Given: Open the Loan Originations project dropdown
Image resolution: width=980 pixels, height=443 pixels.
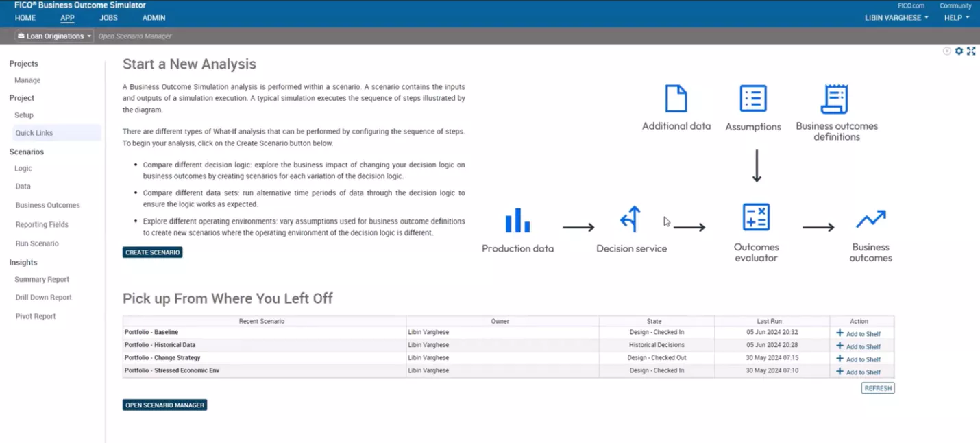Looking at the screenshot, I should click(54, 36).
